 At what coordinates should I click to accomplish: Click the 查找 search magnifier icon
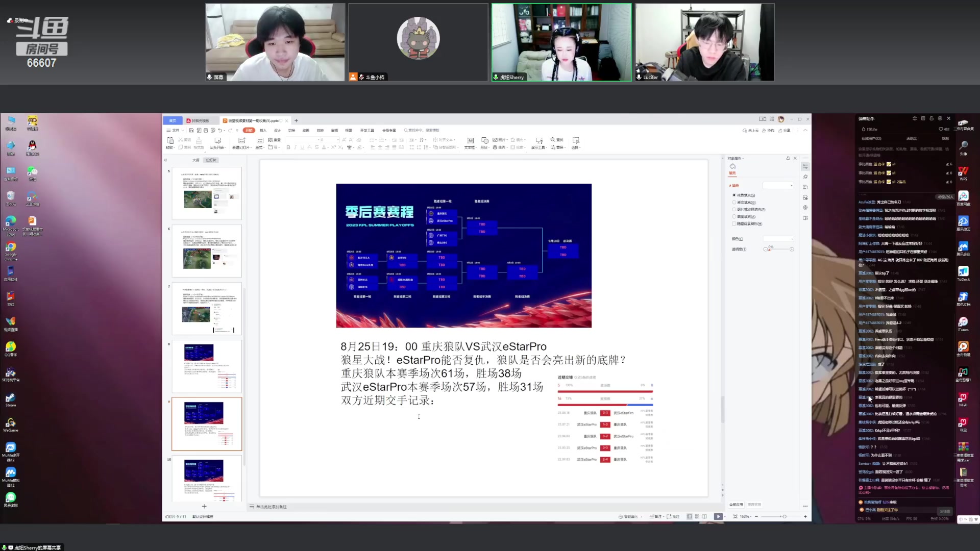(x=553, y=140)
